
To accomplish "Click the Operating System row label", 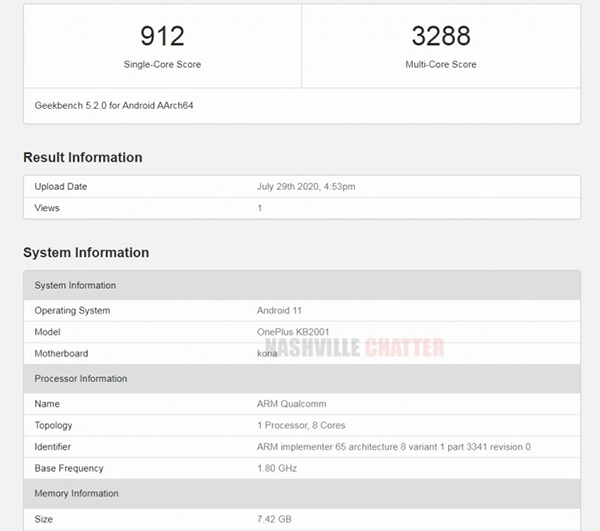I will point(72,311).
